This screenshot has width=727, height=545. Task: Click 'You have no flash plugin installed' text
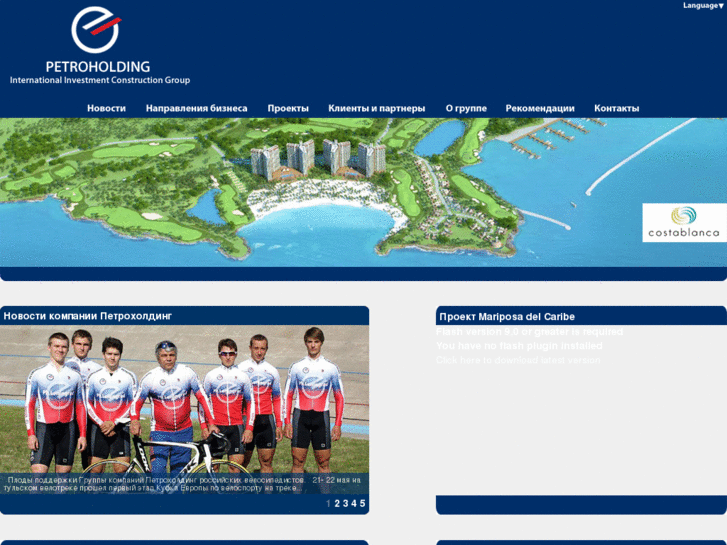(519, 346)
